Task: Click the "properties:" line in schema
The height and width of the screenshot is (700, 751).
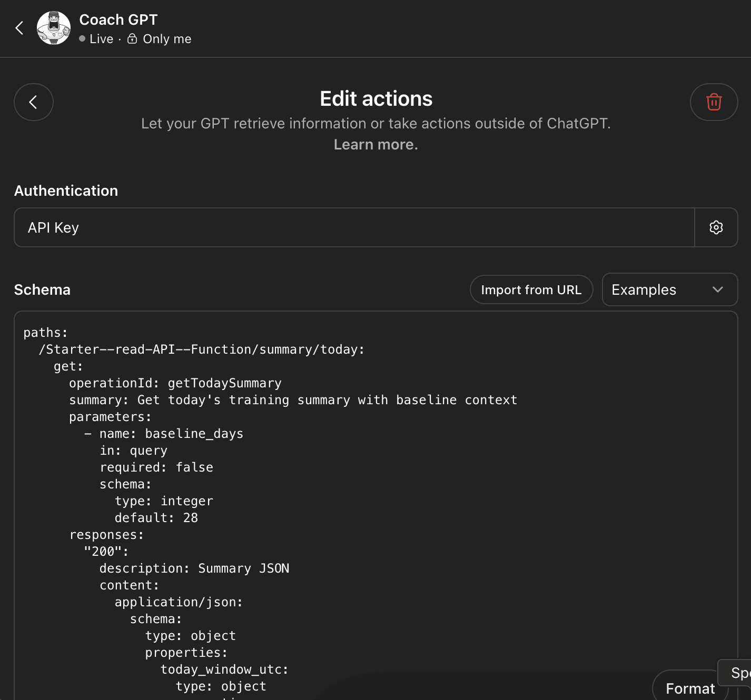Action: [187, 653]
